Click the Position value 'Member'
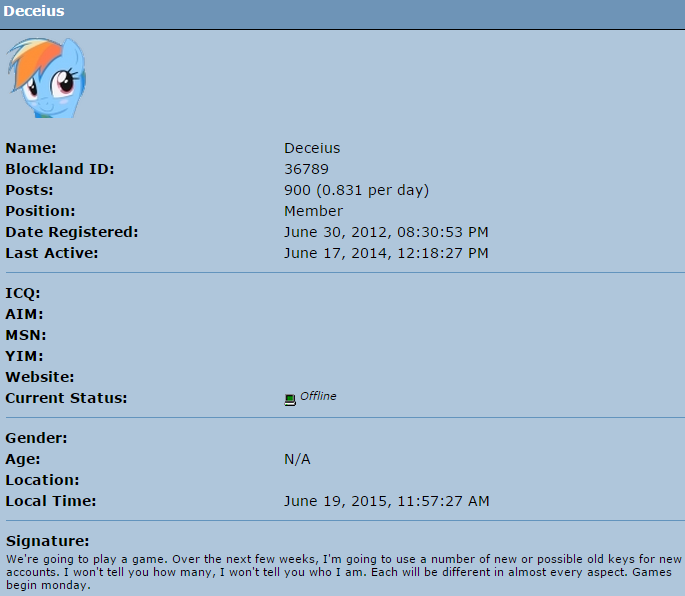The width and height of the screenshot is (685, 596). (x=313, y=211)
